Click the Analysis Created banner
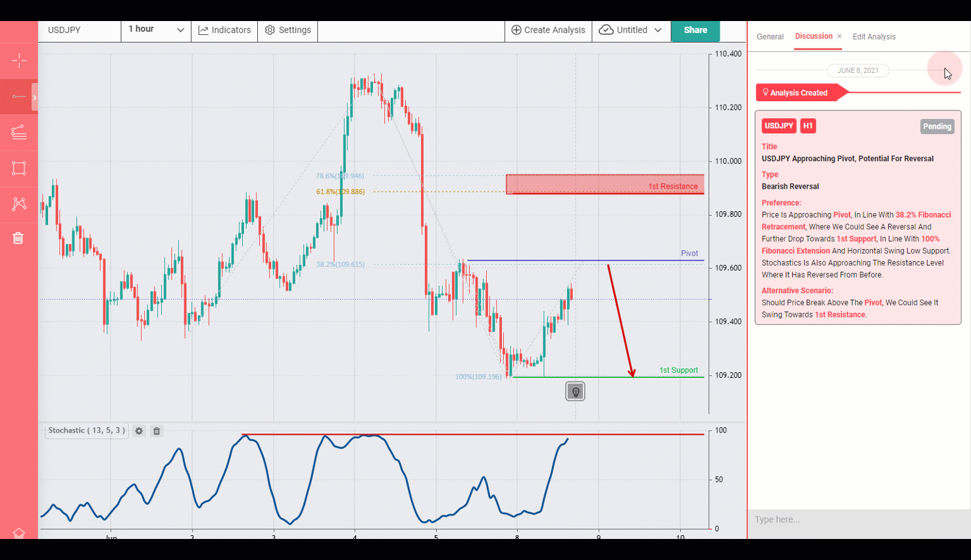Image resolution: width=971 pixels, height=560 pixels. 798,93
